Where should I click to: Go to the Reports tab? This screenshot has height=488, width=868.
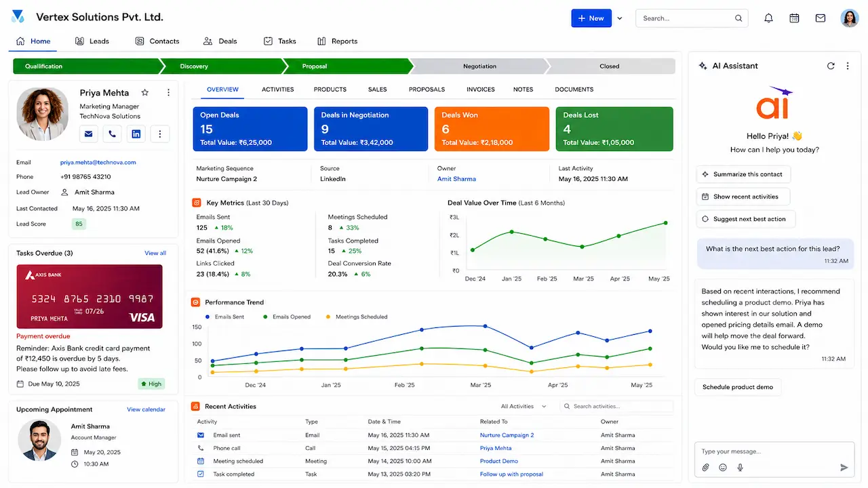point(337,41)
